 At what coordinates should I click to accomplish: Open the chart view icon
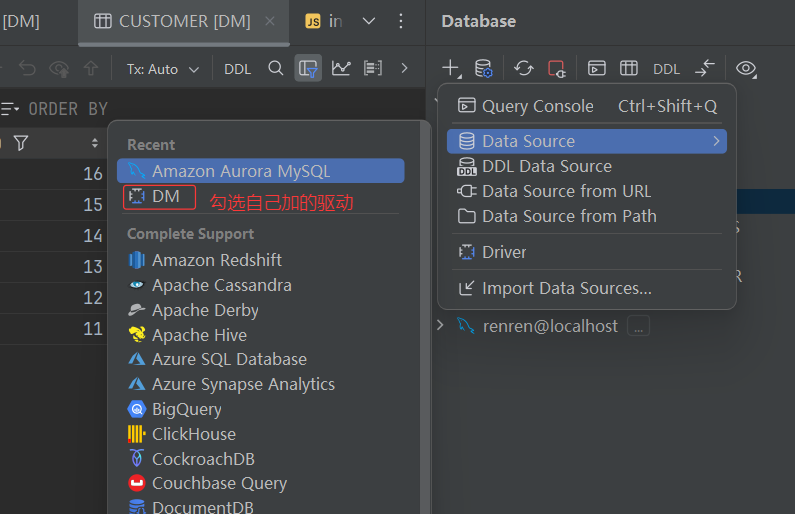click(341, 68)
